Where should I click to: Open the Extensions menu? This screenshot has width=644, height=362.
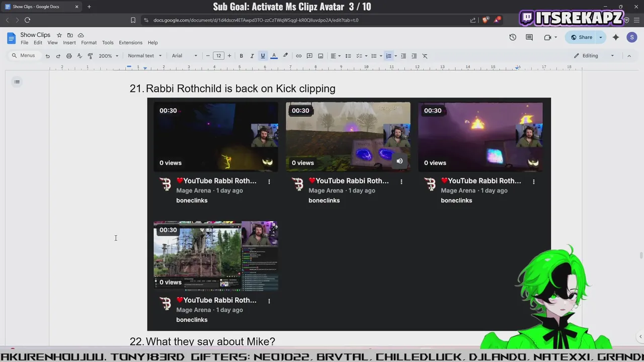click(x=130, y=43)
